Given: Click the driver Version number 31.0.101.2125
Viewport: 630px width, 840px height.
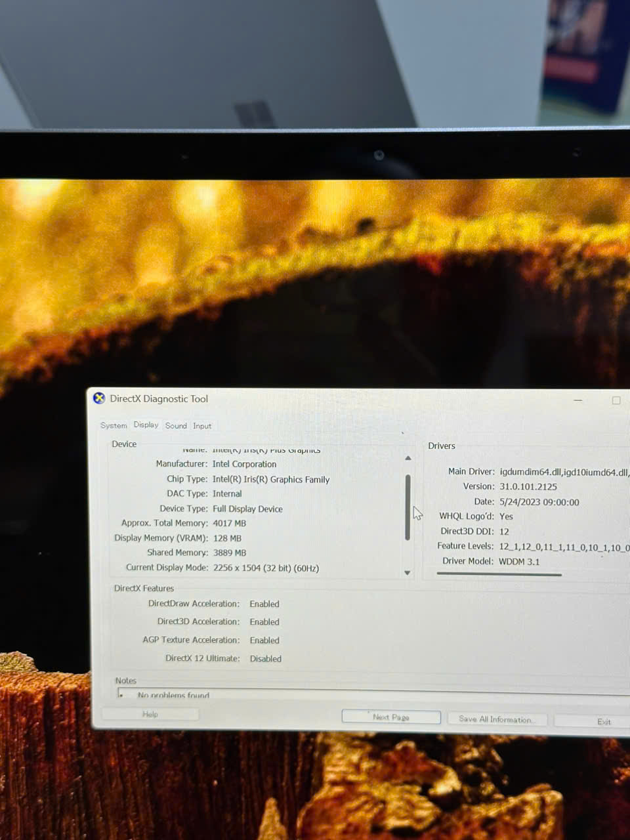Looking at the screenshot, I should [528, 487].
